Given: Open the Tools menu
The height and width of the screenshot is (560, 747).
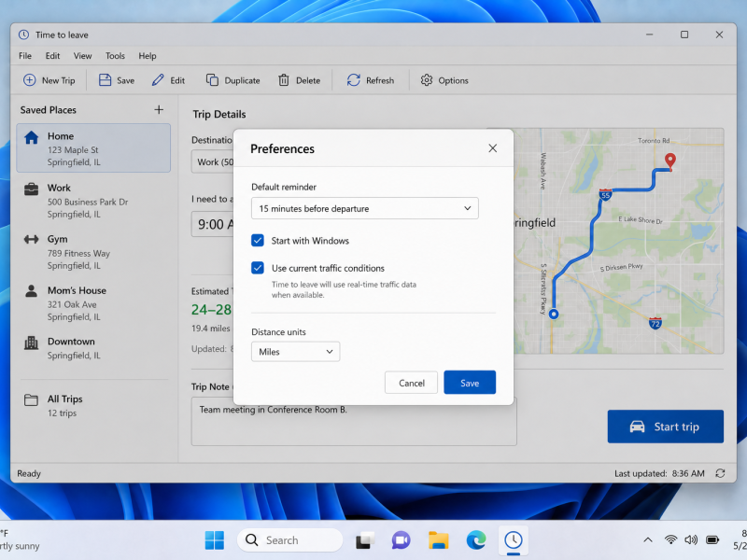Looking at the screenshot, I should [115, 56].
